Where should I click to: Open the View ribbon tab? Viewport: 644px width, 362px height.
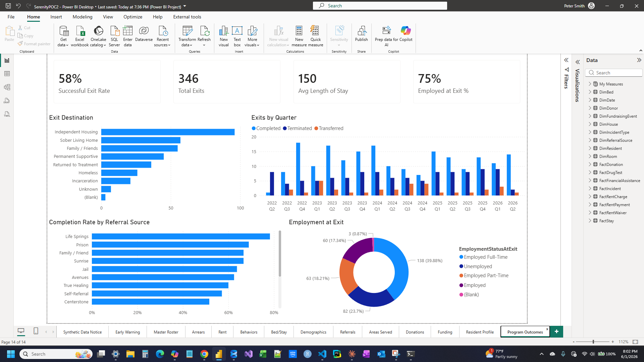click(x=108, y=17)
